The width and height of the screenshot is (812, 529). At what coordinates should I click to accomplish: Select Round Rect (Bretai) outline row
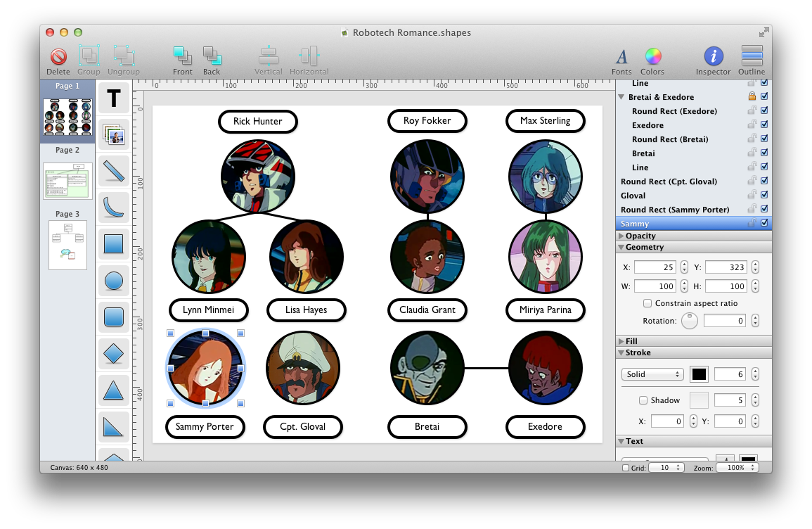(694, 139)
